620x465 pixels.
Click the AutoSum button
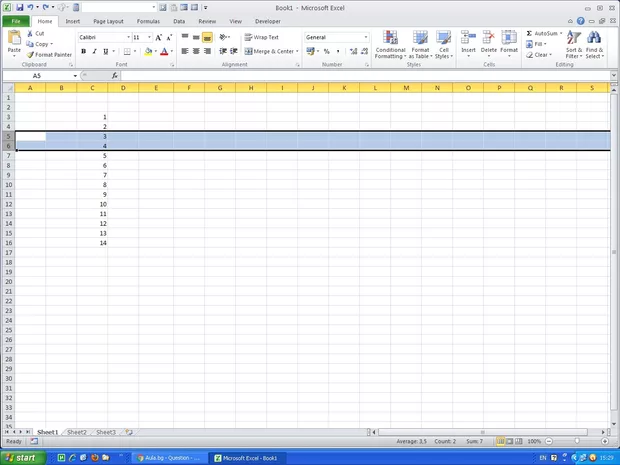(543, 33)
